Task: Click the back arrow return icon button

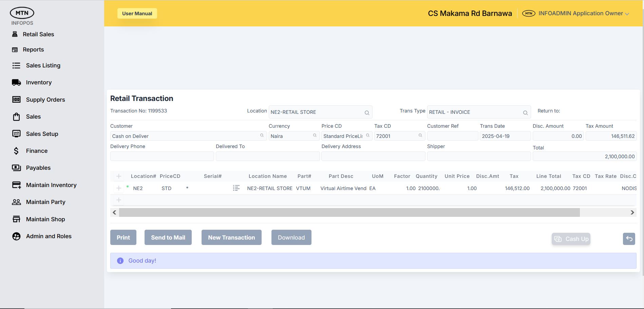Action: pos(629,239)
